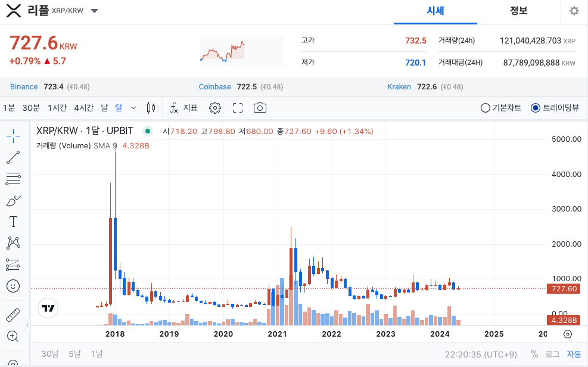Open the XRP/KRW market selector dropdown
Image resolution: width=588 pixels, height=367 pixels.
tap(95, 11)
